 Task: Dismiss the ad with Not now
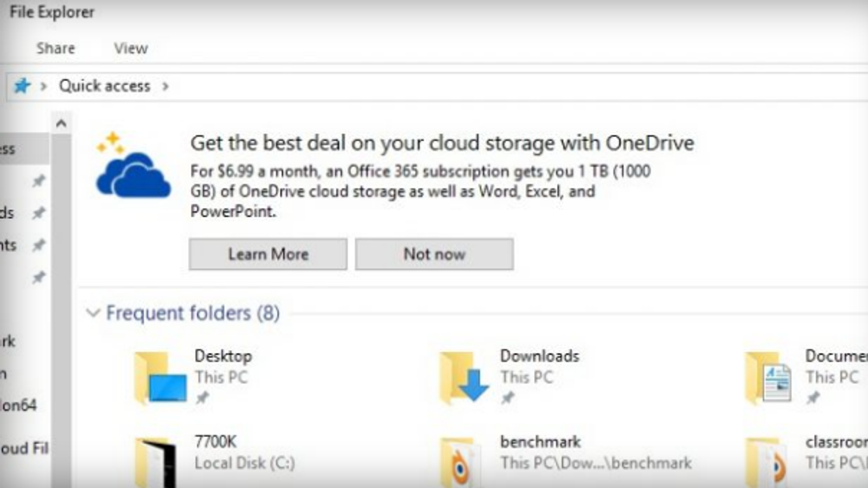click(434, 254)
